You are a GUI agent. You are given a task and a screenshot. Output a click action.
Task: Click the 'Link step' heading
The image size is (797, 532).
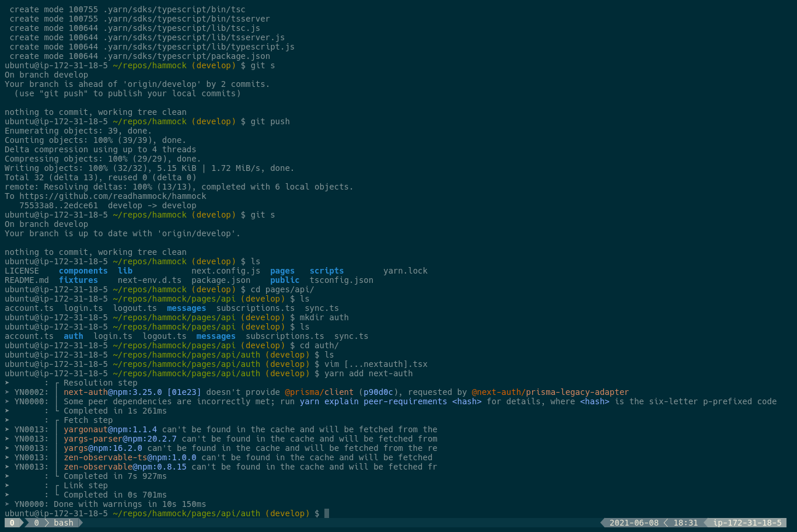[x=86, y=485]
